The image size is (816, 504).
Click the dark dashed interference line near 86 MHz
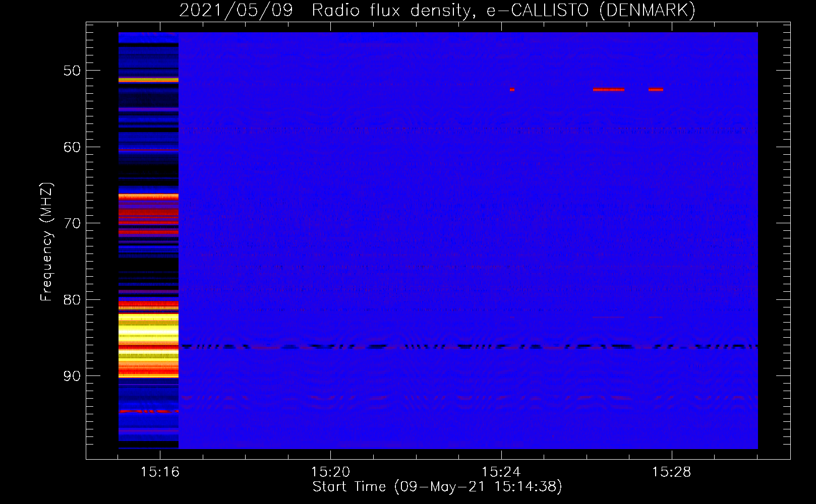tap(469, 346)
